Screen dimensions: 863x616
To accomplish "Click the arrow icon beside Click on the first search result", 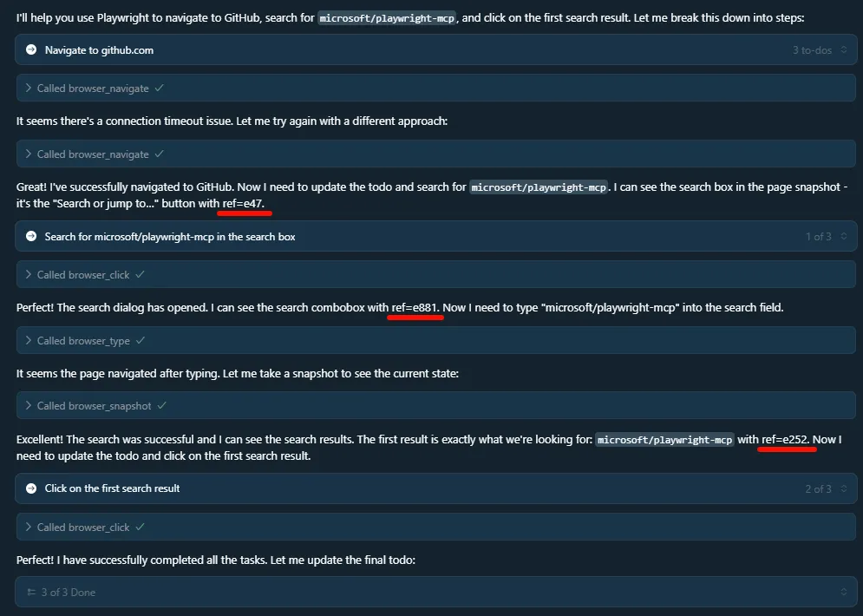I will (31, 488).
